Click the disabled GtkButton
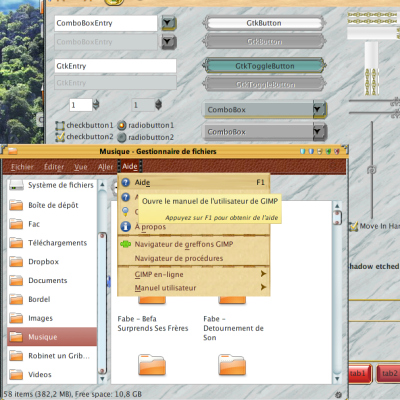The width and height of the screenshot is (400, 400). tap(264, 42)
